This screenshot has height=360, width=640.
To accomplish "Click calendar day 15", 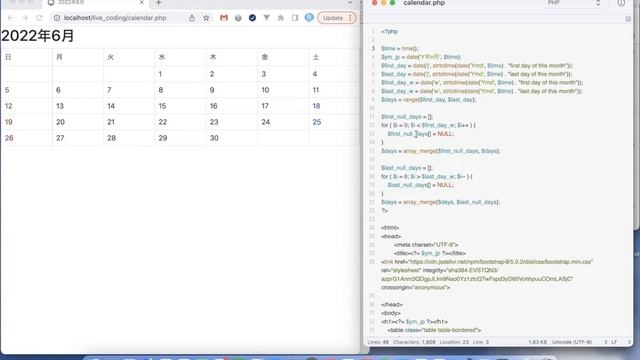I will 162,106.
